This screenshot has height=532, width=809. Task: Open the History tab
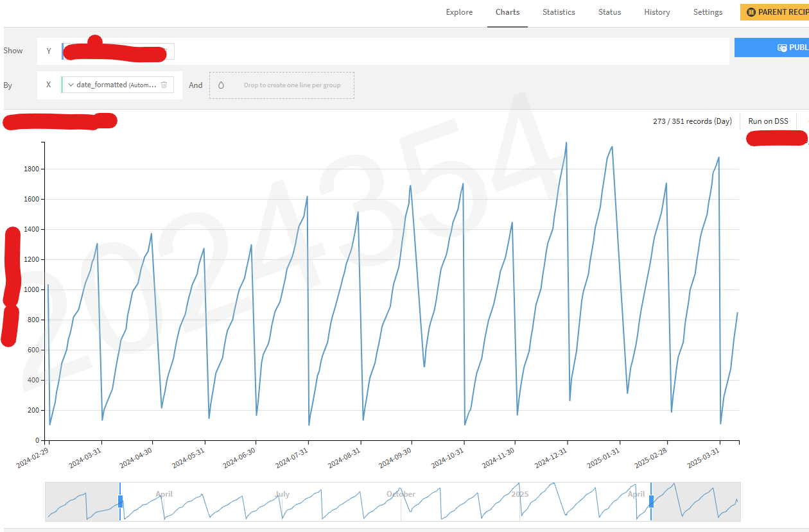click(x=657, y=12)
